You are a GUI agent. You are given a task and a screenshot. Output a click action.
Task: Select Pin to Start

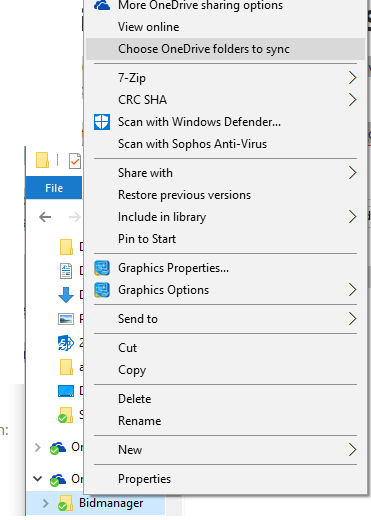pos(225,239)
